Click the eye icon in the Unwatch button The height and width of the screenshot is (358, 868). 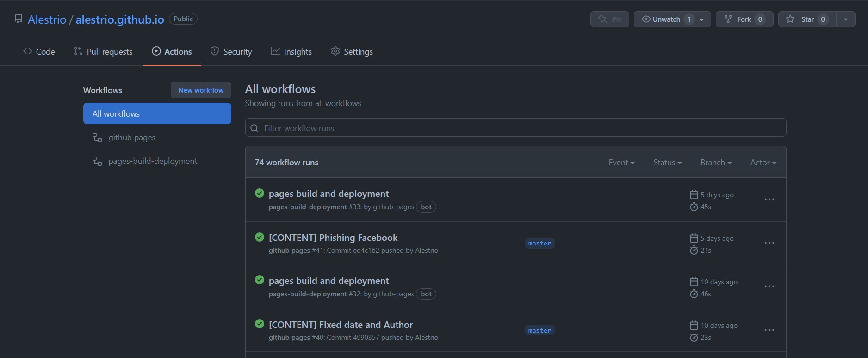(646, 19)
